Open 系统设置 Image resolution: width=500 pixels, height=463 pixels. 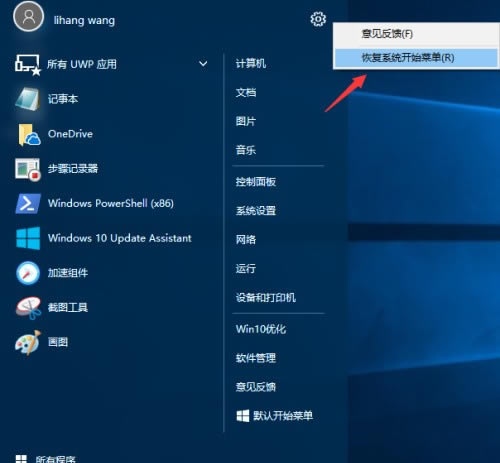pos(256,211)
